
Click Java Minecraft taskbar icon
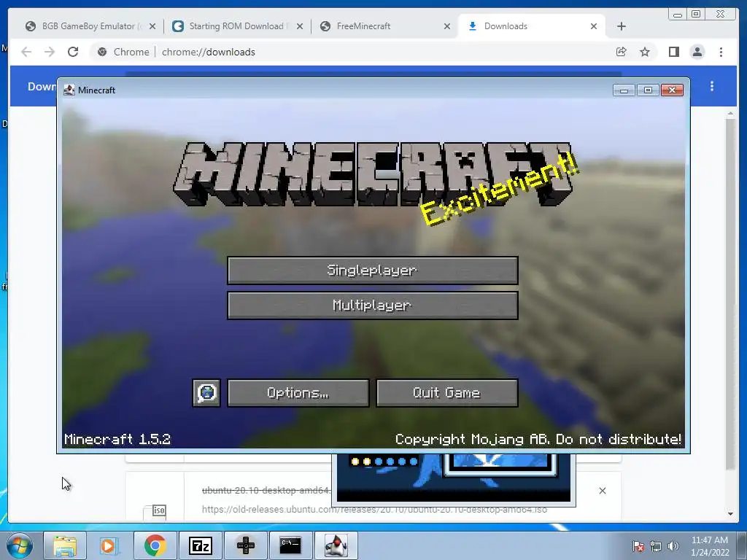point(336,545)
